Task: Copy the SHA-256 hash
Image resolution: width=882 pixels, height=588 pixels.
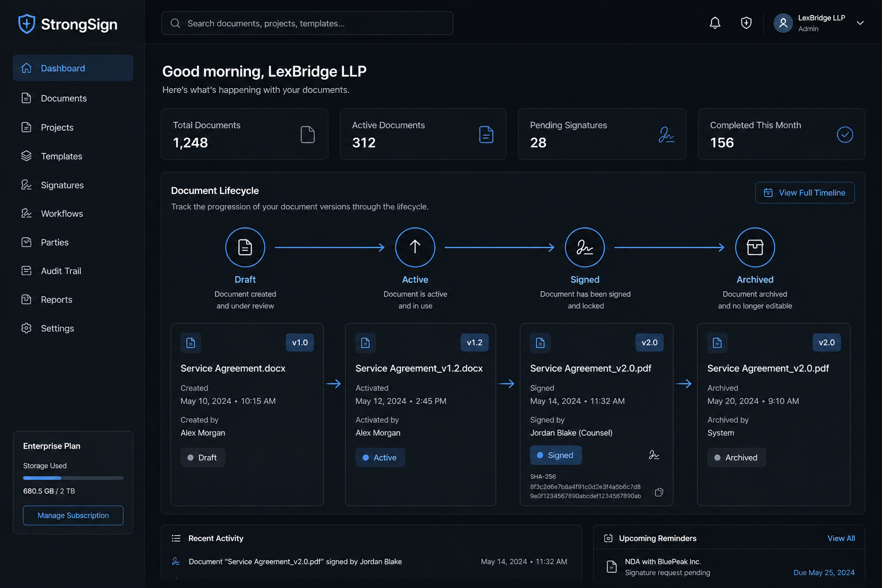Action: pos(659,492)
